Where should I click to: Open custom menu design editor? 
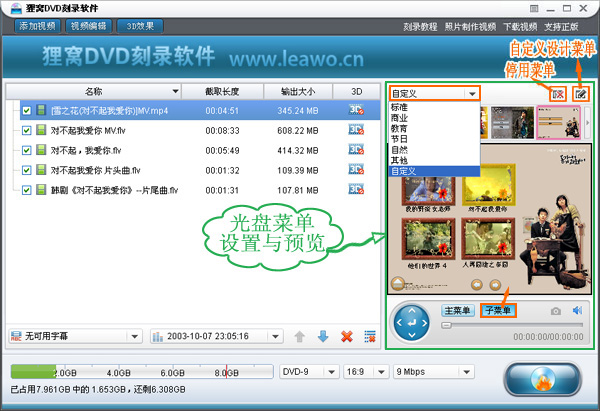[580, 94]
